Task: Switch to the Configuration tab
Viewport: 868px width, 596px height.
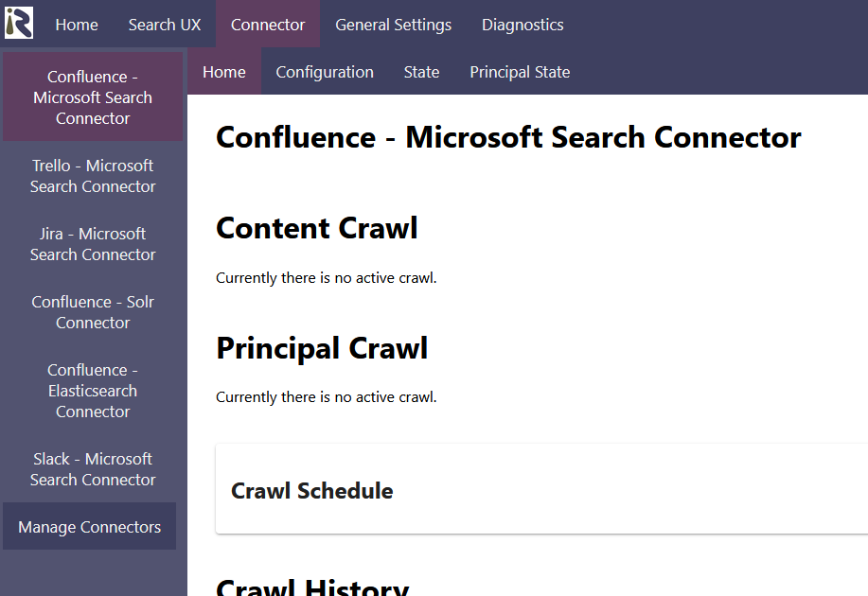Action: pyautogui.click(x=325, y=72)
